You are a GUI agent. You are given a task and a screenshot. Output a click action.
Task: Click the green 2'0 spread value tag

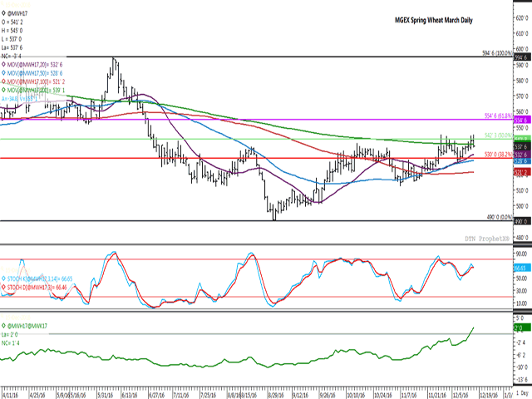click(523, 328)
